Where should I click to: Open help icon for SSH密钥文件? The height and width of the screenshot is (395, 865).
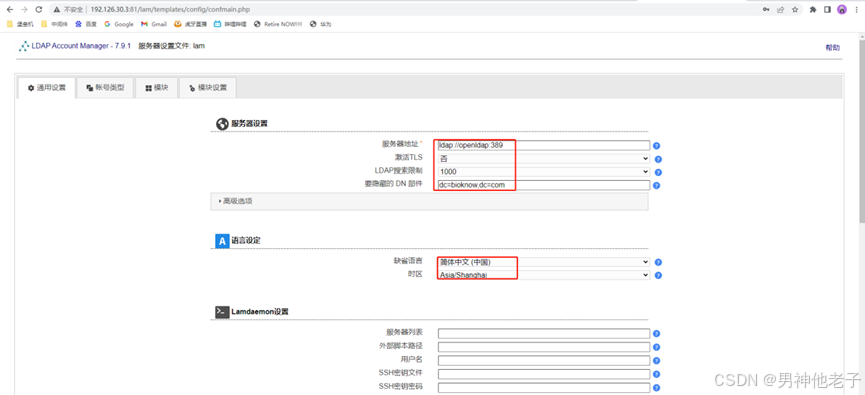pyautogui.click(x=656, y=374)
